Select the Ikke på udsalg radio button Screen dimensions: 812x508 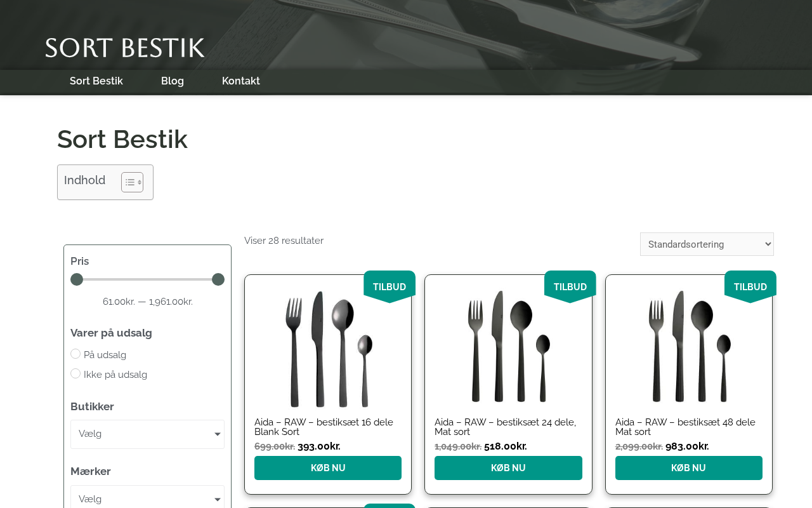75,373
